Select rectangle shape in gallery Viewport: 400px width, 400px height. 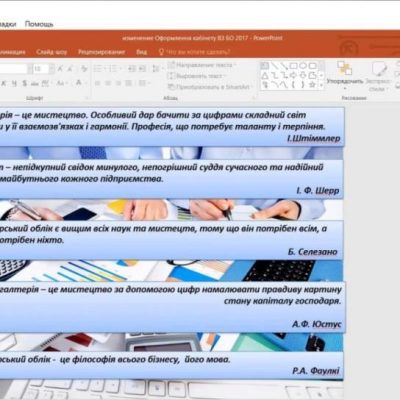(293, 66)
